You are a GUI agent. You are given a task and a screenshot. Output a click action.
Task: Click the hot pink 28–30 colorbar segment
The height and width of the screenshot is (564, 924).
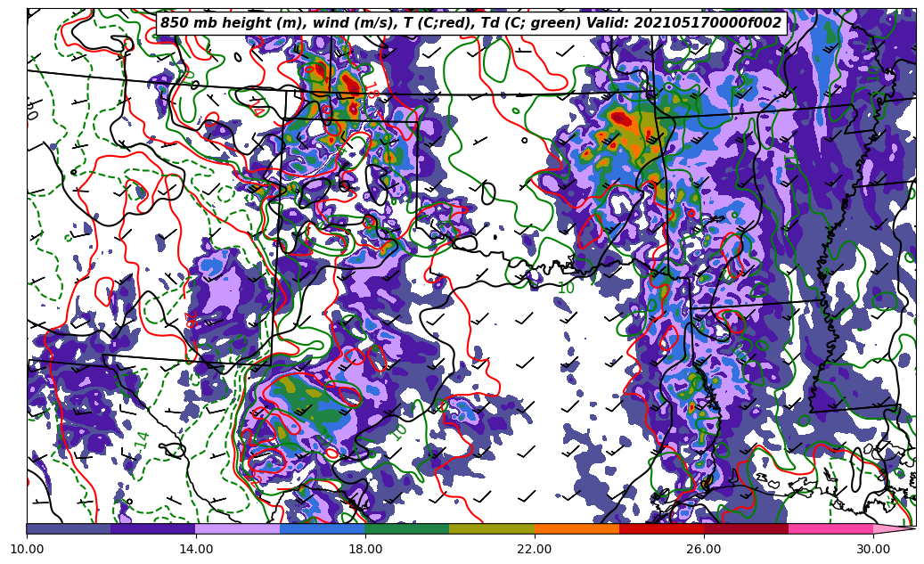click(x=830, y=528)
